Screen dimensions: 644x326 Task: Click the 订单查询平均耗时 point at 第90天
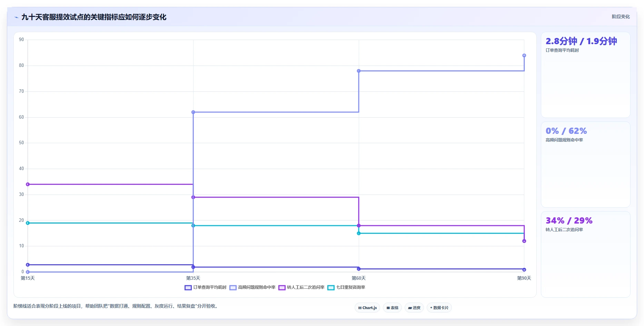pos(524,270)
